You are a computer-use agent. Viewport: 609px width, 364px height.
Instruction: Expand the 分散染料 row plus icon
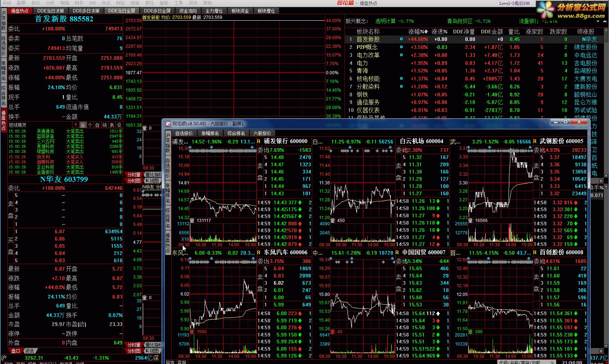click(x=401, y=87)
